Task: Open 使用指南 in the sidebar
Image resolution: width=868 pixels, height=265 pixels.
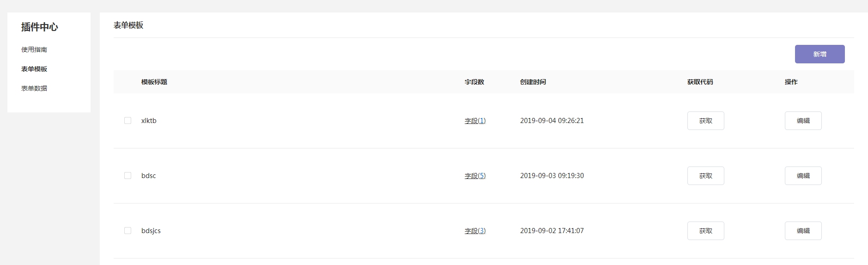Action: 34,49
